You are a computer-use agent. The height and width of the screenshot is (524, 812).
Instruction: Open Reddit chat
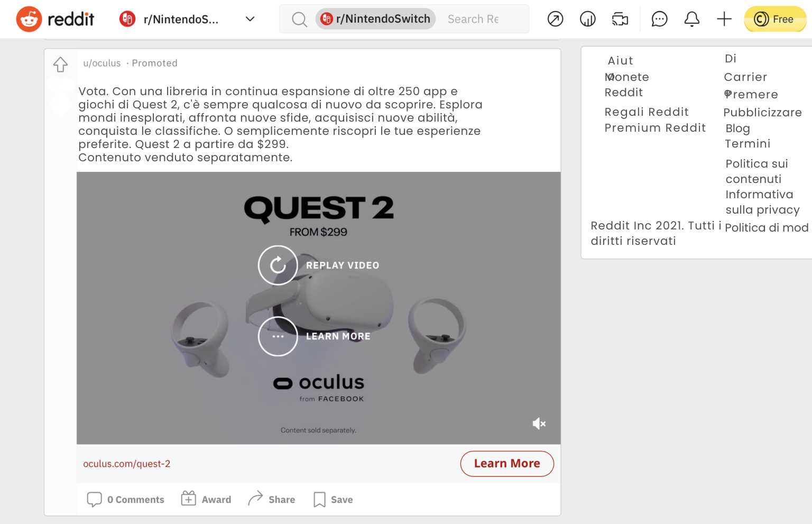(659, 19)
